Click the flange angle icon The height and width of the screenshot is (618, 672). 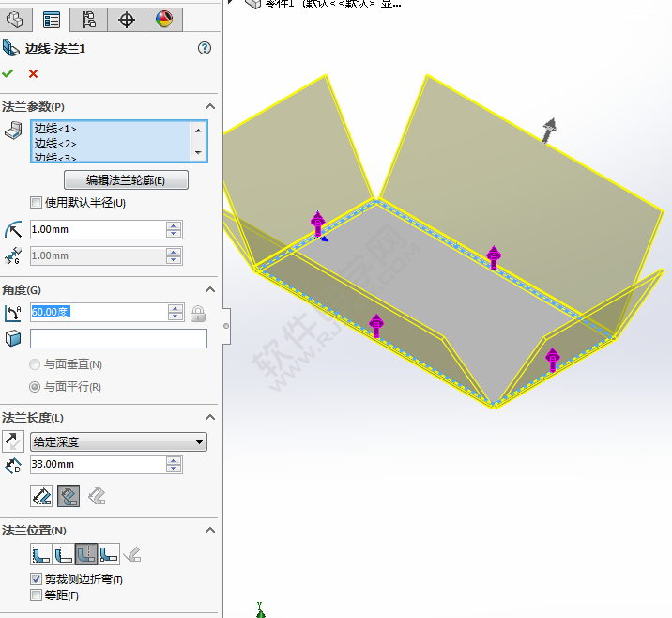[x=13, y=313]
